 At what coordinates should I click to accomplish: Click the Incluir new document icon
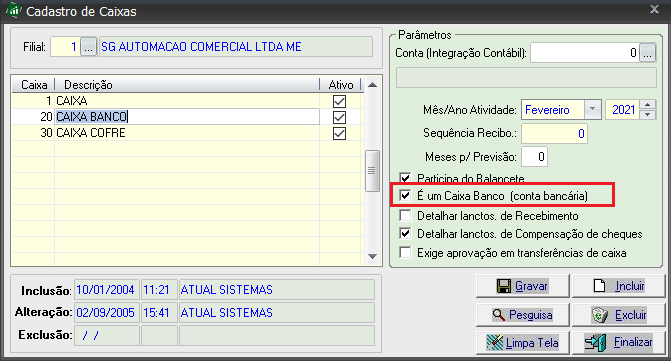[600, 285]
